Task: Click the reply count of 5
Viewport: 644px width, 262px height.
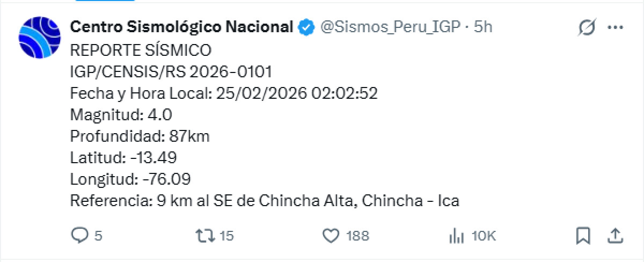Action: point(98,236)
